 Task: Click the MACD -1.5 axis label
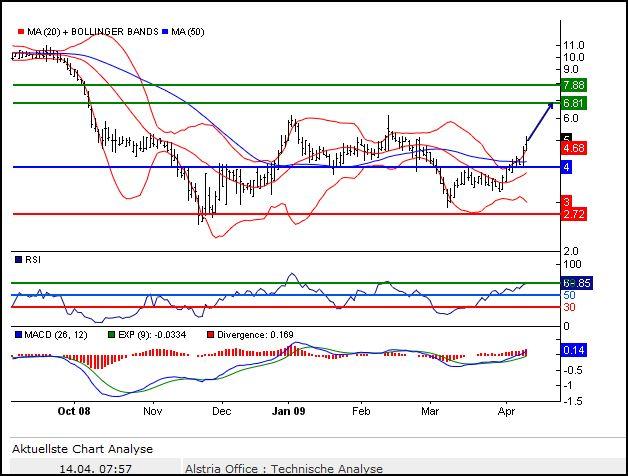(573, 401)
